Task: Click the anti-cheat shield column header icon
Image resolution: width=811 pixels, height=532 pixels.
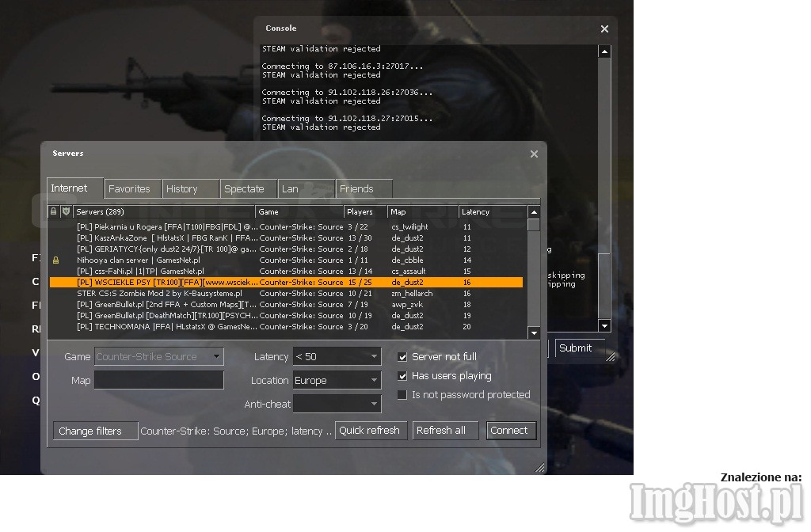Action: pos(67,211)
